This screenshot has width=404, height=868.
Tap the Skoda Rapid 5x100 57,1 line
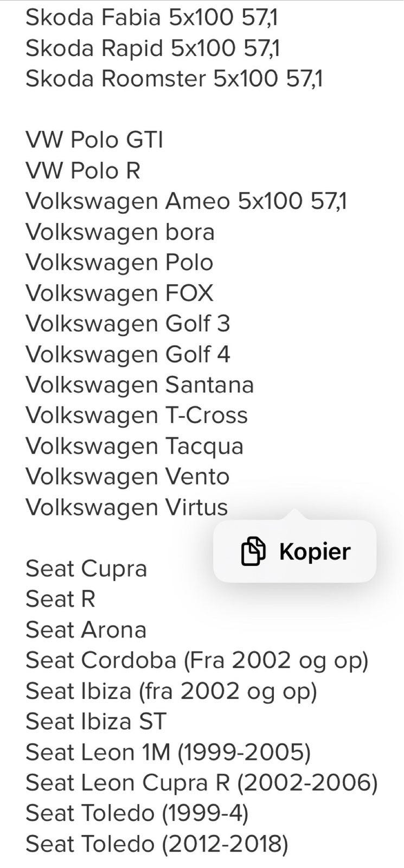(x=153, y=48)
